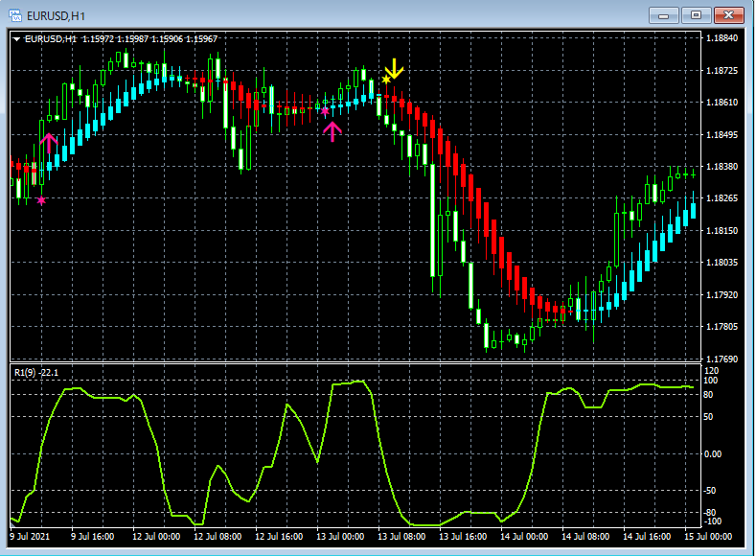Click the 1.18495 price scale value

(722, 134)
